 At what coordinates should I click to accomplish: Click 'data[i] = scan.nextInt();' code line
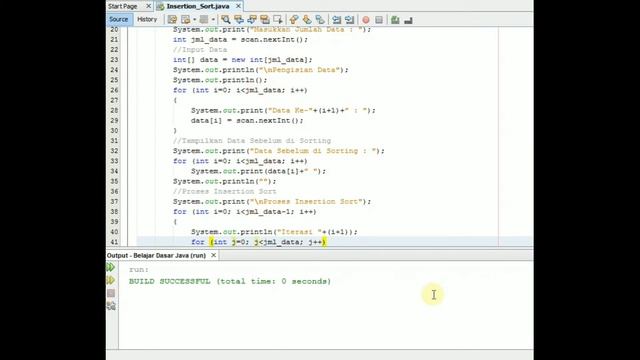point(247,120)
